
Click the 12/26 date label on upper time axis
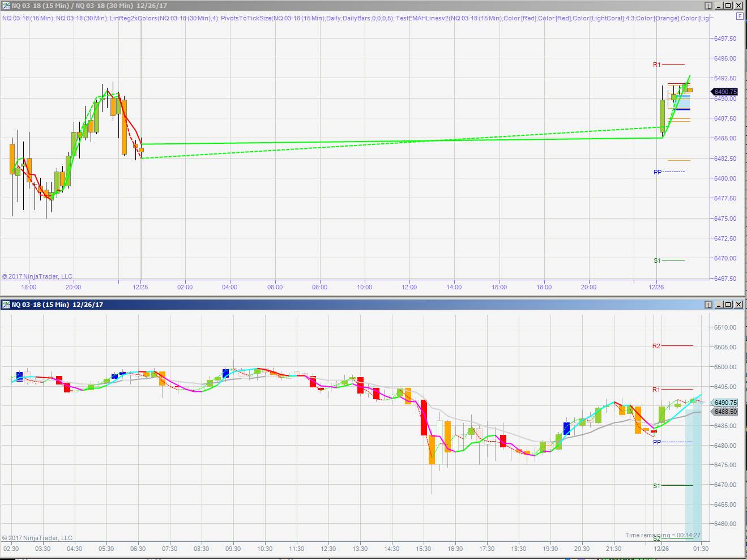click(656, 287)
